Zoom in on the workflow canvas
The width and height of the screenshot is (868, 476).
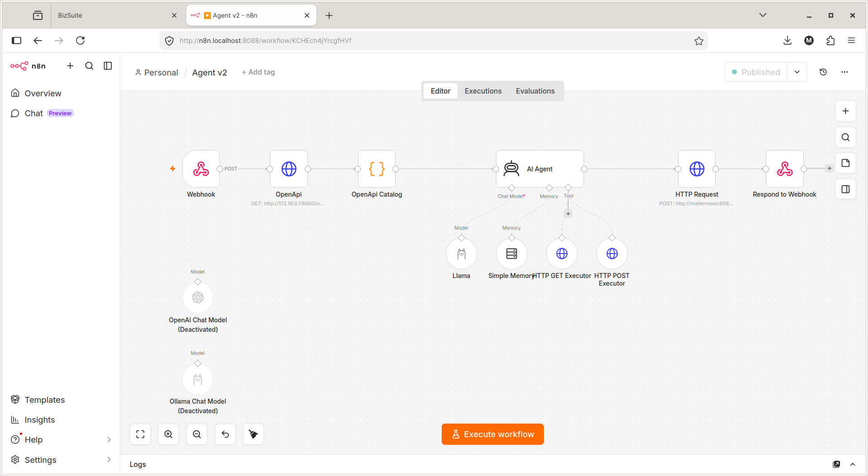pos(168,434)
